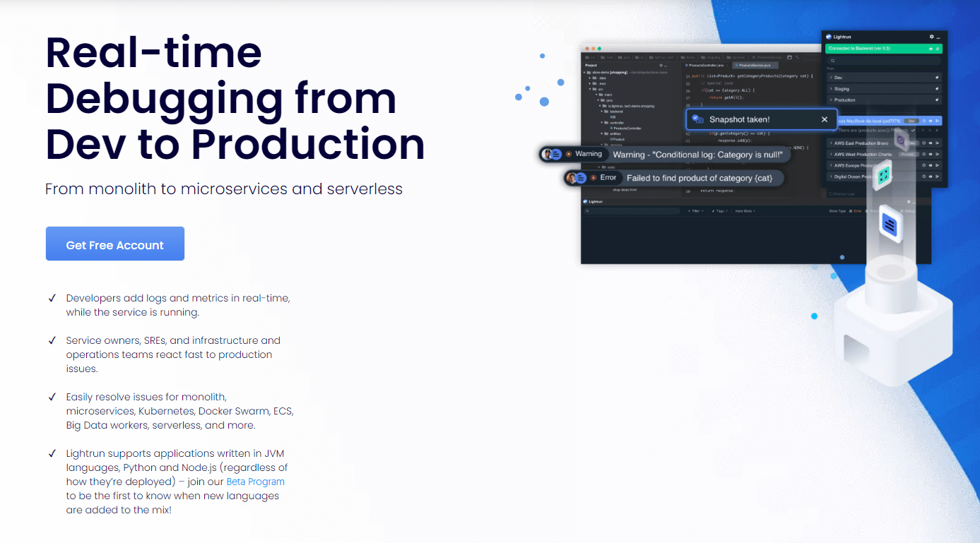Click the Staging row tag icon
This screenshot has width=980, height=543.
pyautogui.click(x=937, y=89)
